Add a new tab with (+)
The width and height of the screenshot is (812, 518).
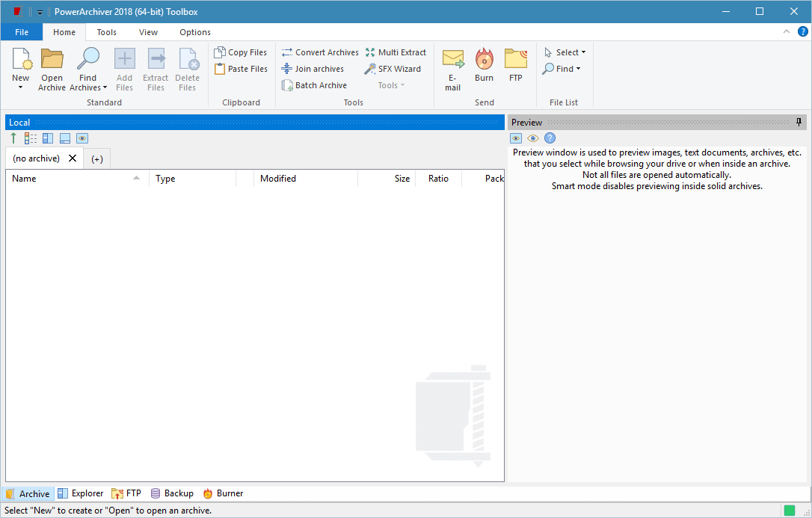point(97,159)
